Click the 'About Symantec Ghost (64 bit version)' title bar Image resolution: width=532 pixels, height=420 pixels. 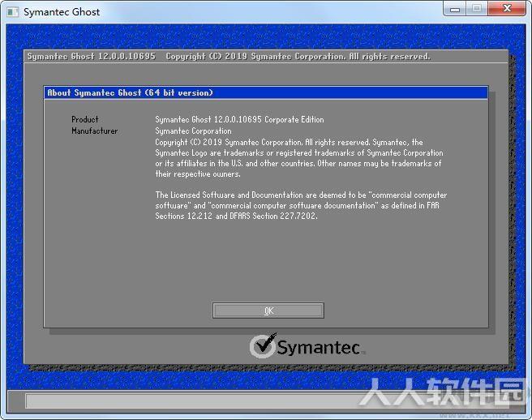pos(266,92)
